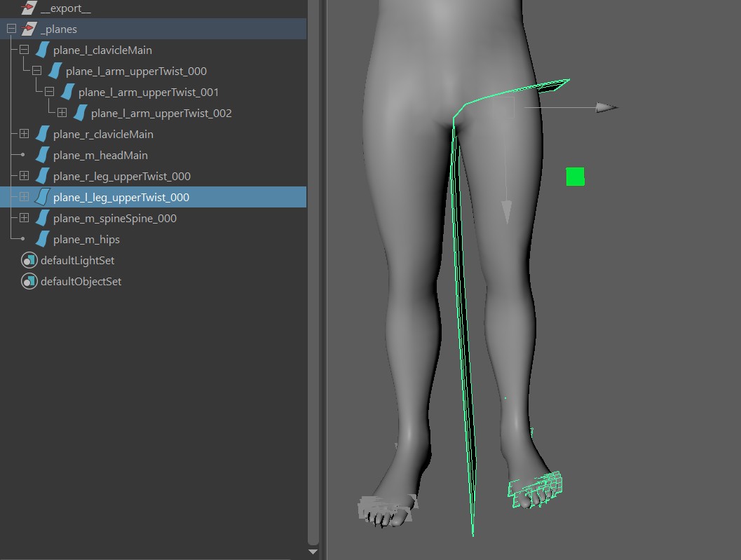Select plane_l_arm_upperTwist_000 item
Image resolution: width=741 pixels, height=560 pixels.
pyautogui.click(x=136, y=71)
